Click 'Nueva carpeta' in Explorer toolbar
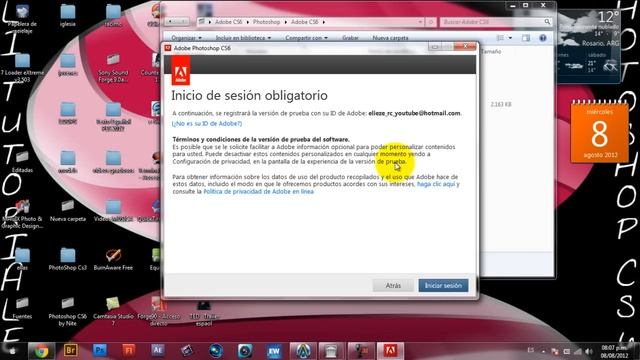The height and width of the screenshot is (360, 640). (x=390, y=38)
